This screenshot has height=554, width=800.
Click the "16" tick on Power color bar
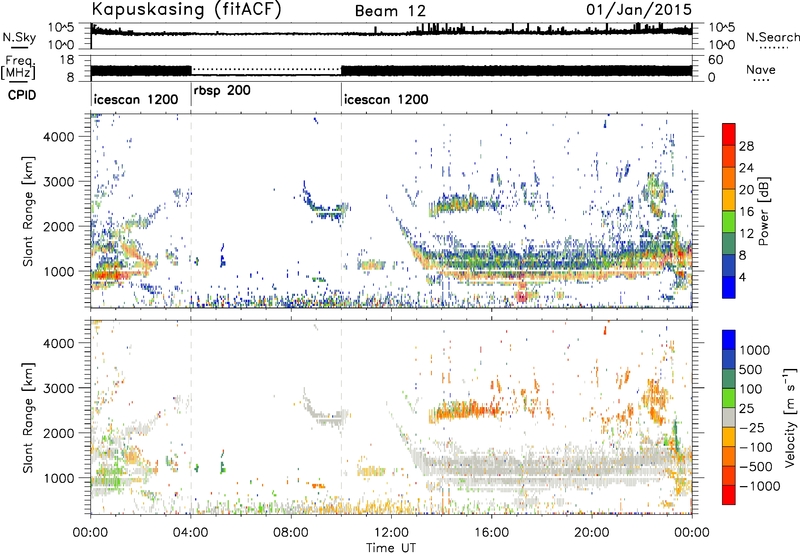coord(746,212)
